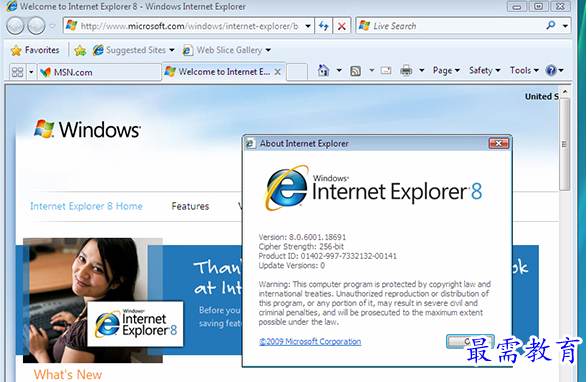
Task: Click the Back navigation button
Action: [x=16, y=26]
